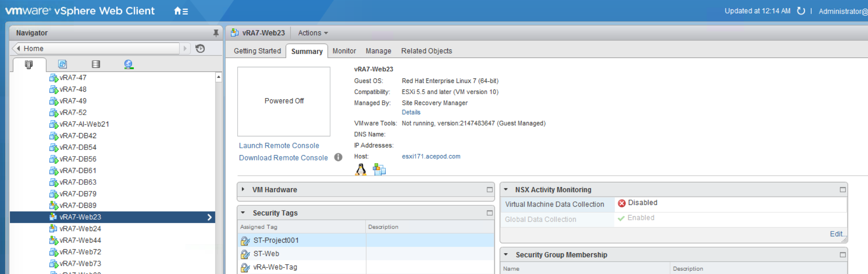The width and height of the screenshot is (868, 274).
Task: Open navigator history clock icon
Action: click(200, 48)
